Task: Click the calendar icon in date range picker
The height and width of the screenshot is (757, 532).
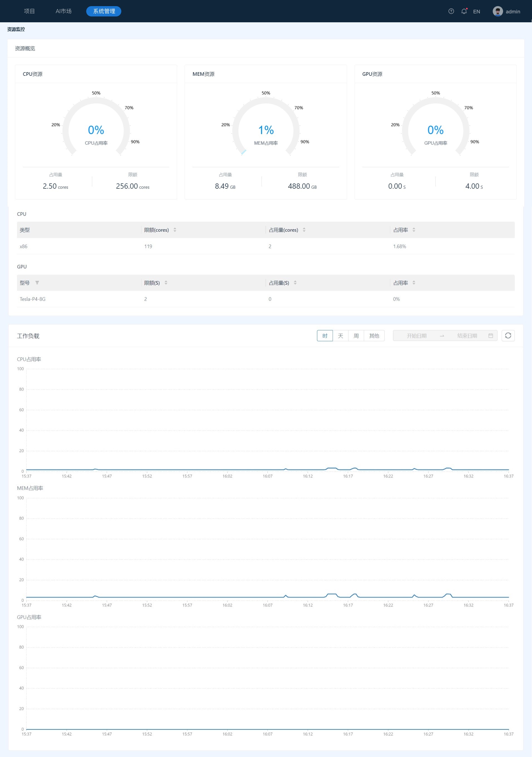Action: point(490,336)
